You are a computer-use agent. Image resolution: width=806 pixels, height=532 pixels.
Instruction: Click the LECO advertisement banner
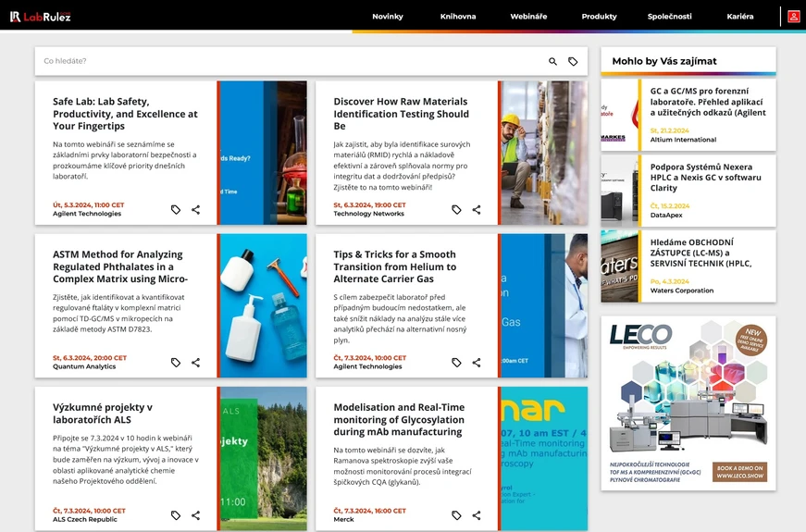(688, 402)
